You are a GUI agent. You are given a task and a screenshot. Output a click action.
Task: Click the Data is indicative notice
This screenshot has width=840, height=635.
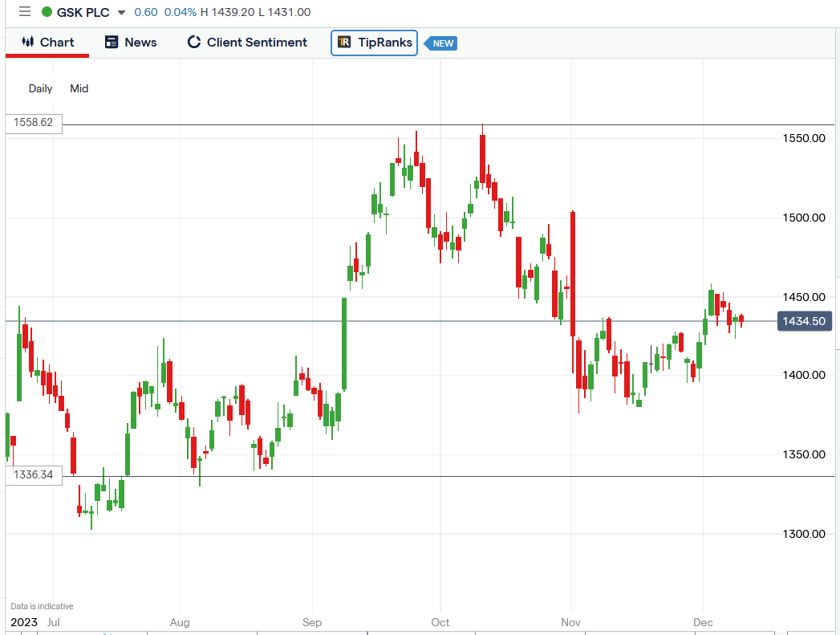pos(42,606)
